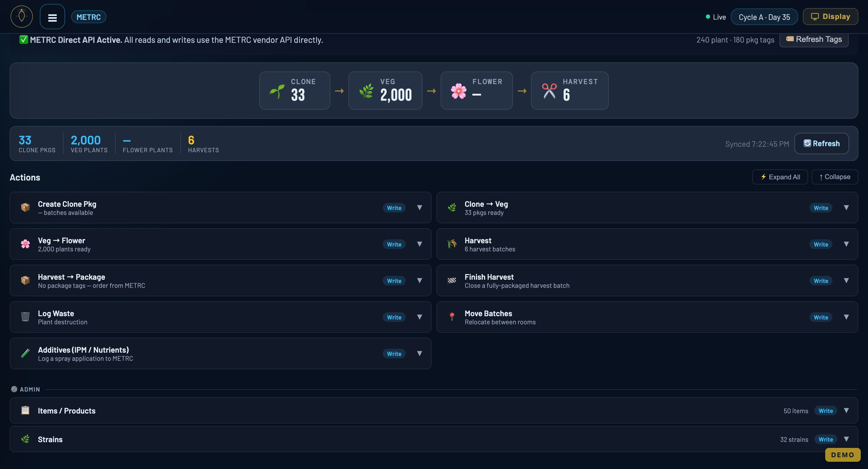Click the Move Batches pin icon
This screenshot has width=868, height=469.
click(452, 317)
